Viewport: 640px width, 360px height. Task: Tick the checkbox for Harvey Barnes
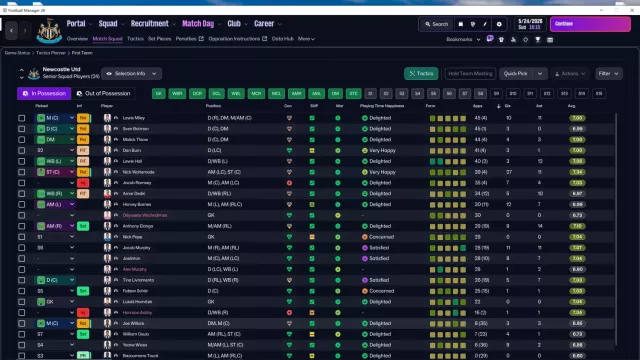pyautogui.click(x=22, y=204)
